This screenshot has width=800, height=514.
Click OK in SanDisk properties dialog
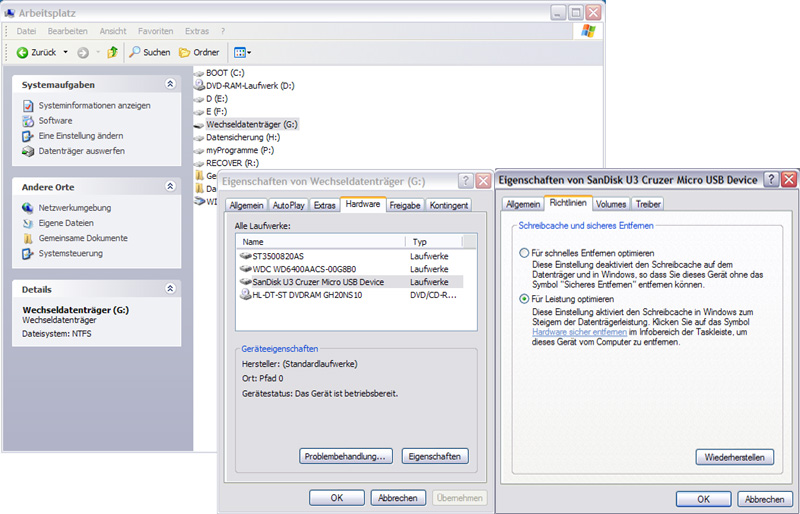704,499
